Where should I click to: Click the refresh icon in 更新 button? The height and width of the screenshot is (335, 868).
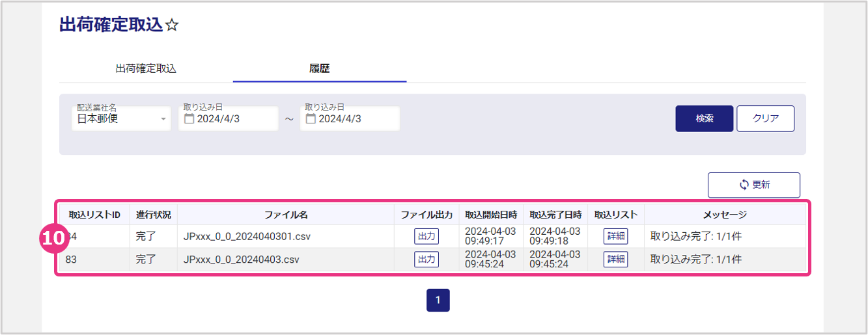744,185
